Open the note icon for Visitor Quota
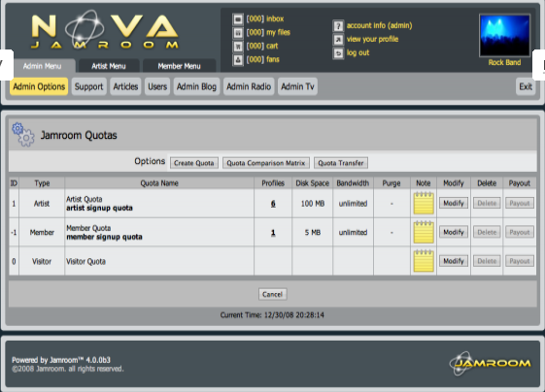 (424, 261)
